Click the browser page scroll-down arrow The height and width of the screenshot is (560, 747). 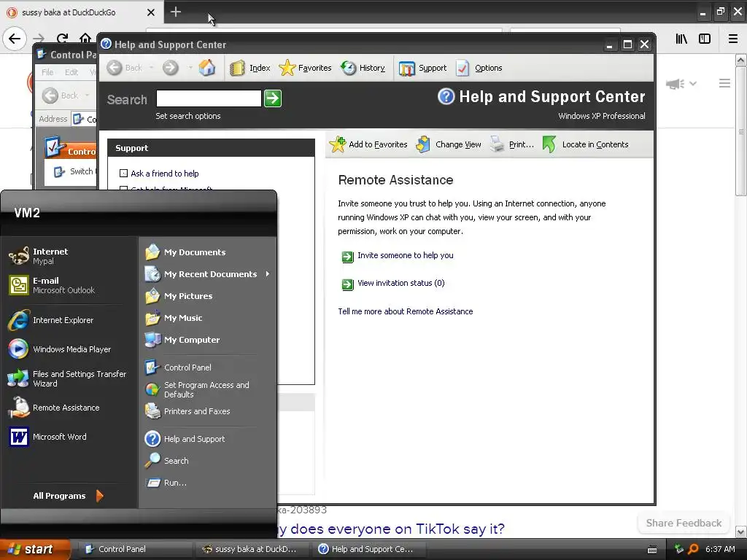(x=740, y=532)
